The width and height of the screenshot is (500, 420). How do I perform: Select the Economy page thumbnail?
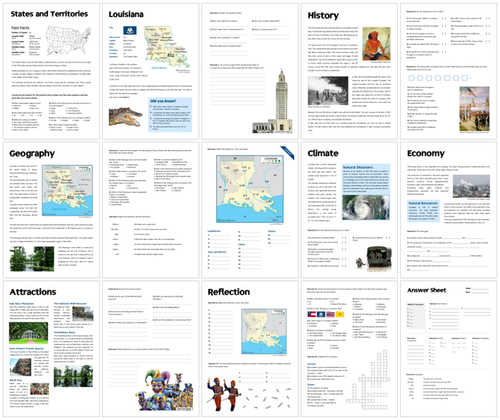[x=448, y=210]
